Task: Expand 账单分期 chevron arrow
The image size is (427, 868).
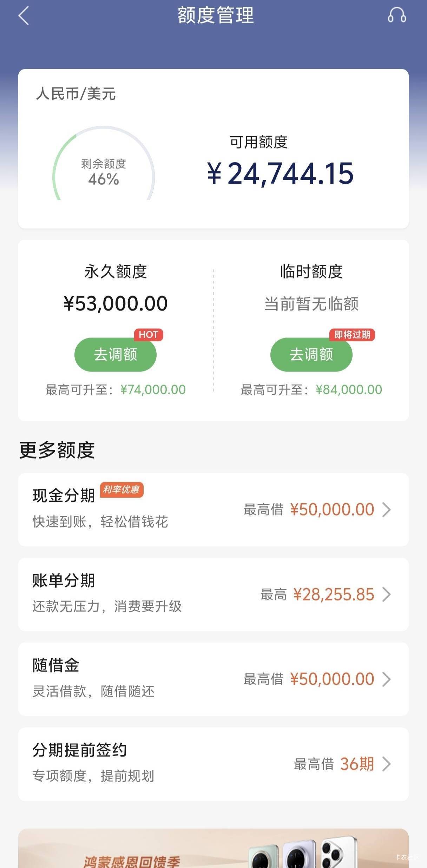Action: (x=386, y=594)
